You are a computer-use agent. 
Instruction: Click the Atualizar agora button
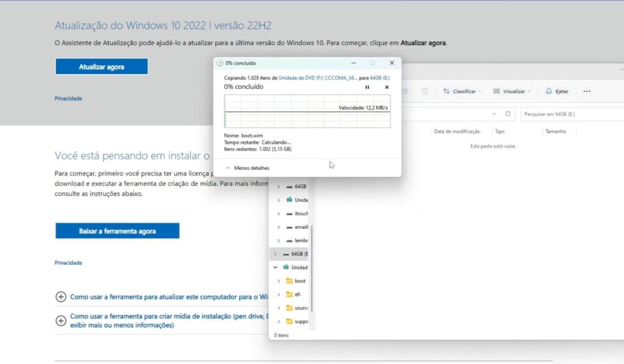tap(102, 66)
